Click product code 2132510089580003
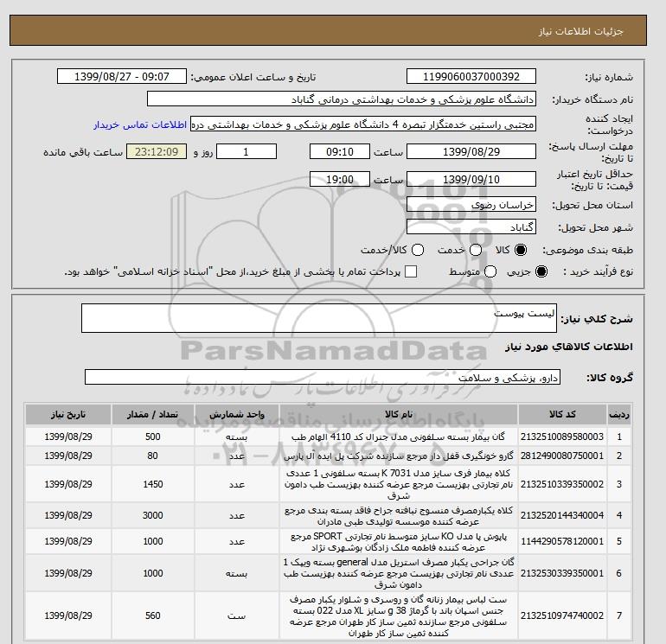Viewport: 666px width, 644px height. point(562,437)
